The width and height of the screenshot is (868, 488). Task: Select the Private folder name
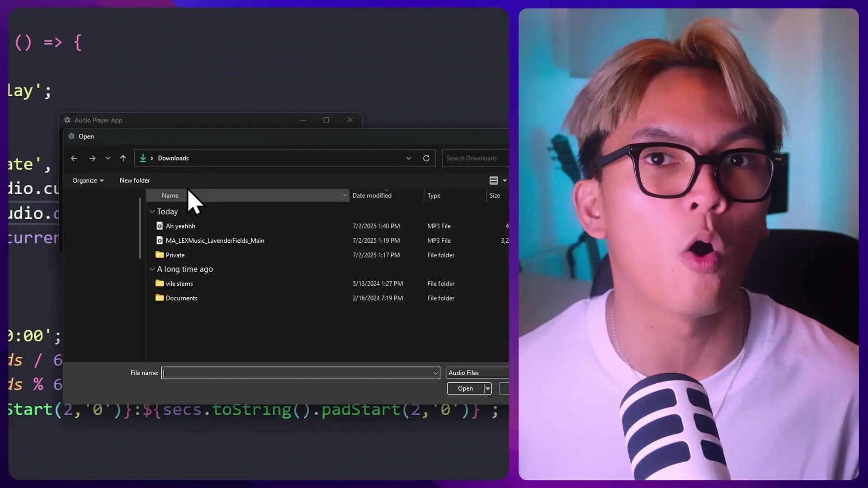point(175,255)
